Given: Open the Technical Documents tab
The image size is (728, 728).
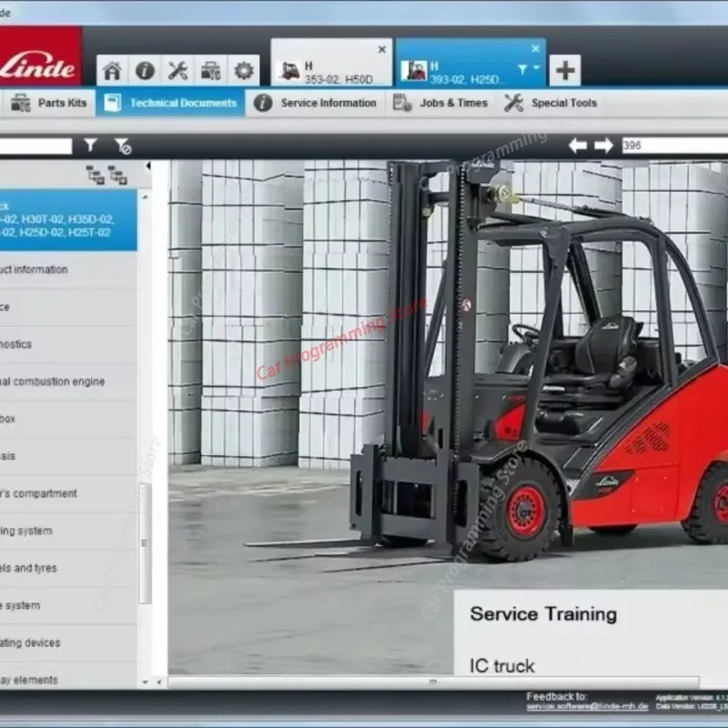Looking at the screenshot, I should click(x=170, y=103).
